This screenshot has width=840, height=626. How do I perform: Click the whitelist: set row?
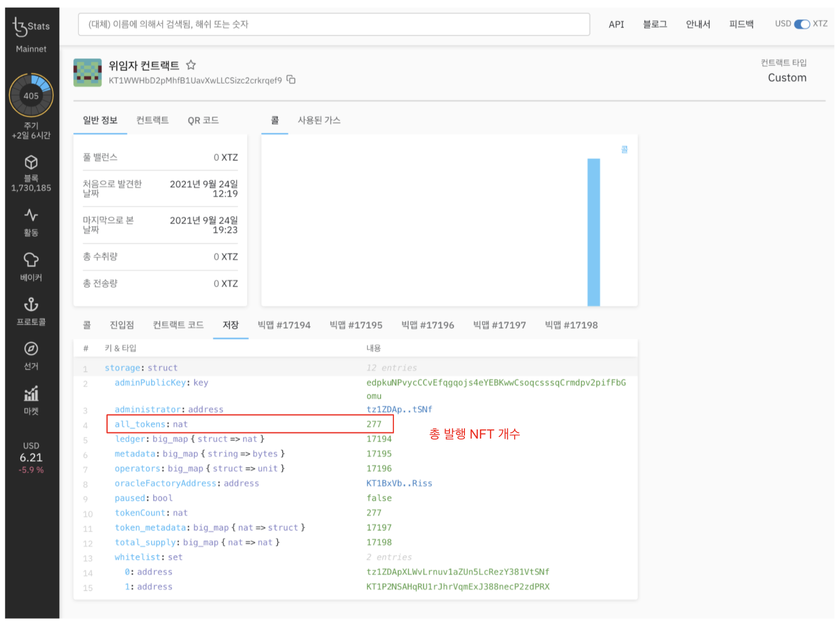point(355,557)
